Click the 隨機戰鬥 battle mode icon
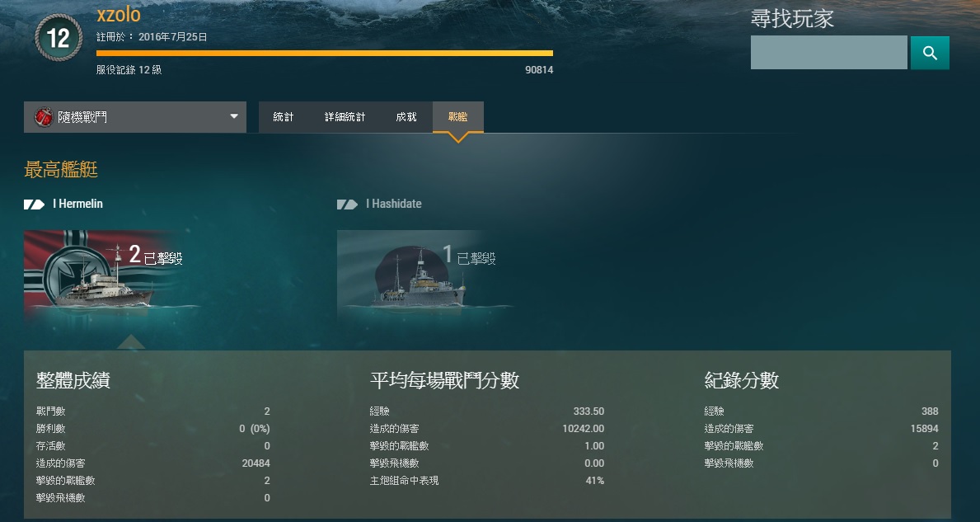980x522 pixels. click(x=44, y=117)
